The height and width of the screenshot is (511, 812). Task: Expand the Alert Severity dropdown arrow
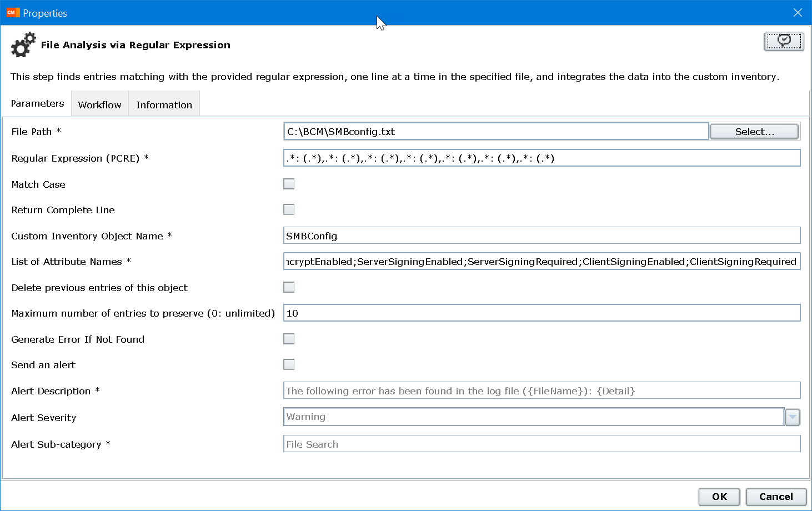click(x=793, y=417)
